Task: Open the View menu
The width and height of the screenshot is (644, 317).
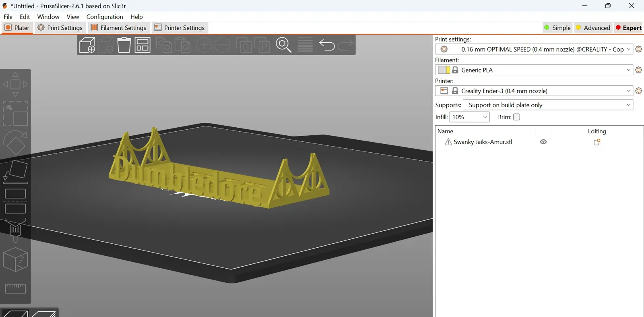Action: pos(73,17)
